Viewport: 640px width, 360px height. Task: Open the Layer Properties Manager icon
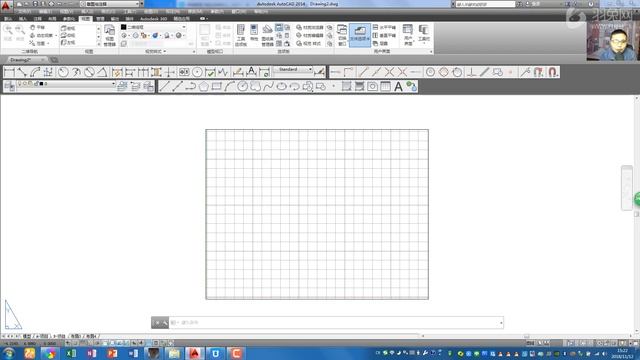[x=9, y=86]
